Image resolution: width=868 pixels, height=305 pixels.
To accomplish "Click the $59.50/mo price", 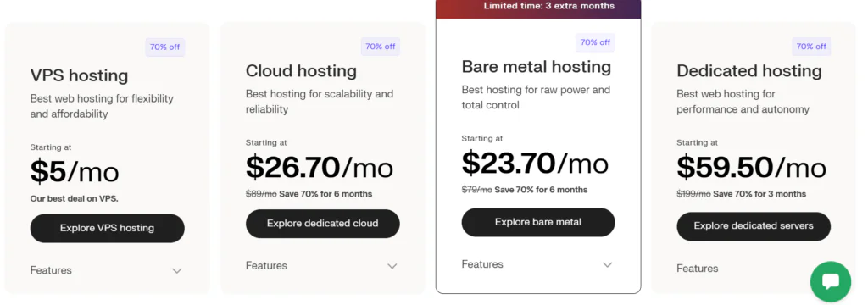I will [x=751, y=168].
